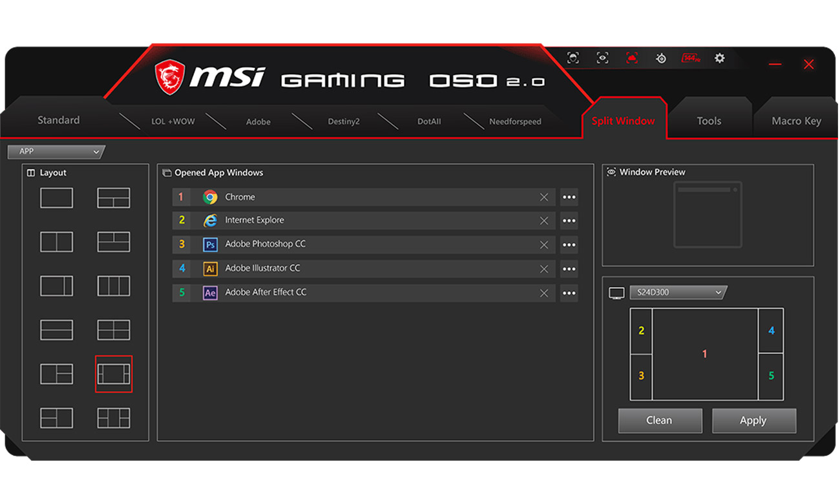The width and height of the screenshot is (840, 504).
Task: Click the eye-tracking icon in the header
Action: [x=602, y=58]
